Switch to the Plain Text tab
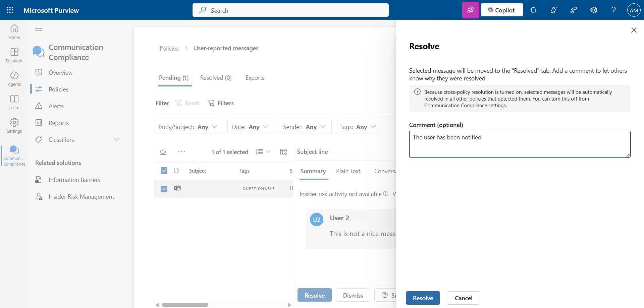 tap(348, 171)
